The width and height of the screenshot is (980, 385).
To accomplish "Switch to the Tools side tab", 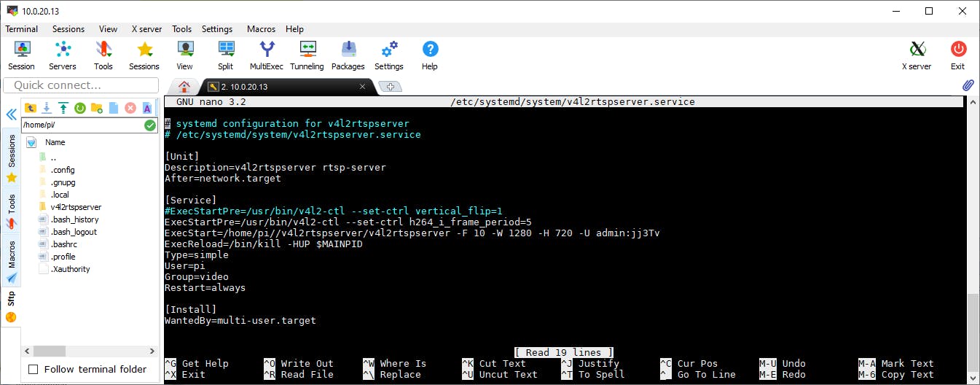I will click(11, 211).
